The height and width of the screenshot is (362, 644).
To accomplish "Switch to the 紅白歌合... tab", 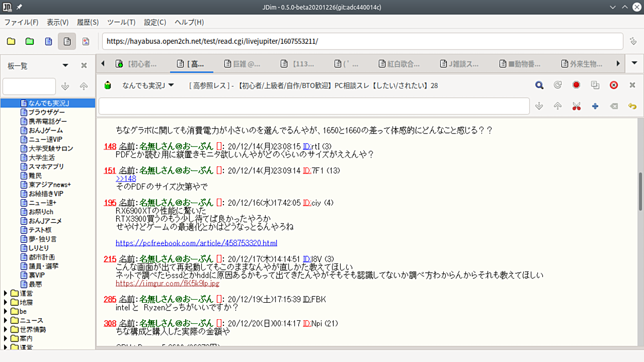I will (399, 64).
